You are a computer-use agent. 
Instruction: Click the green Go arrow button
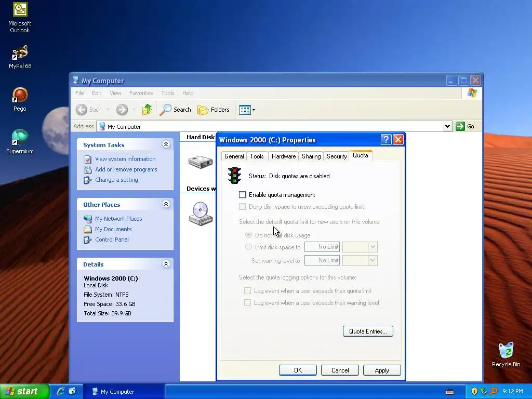[x=460, y=126]
